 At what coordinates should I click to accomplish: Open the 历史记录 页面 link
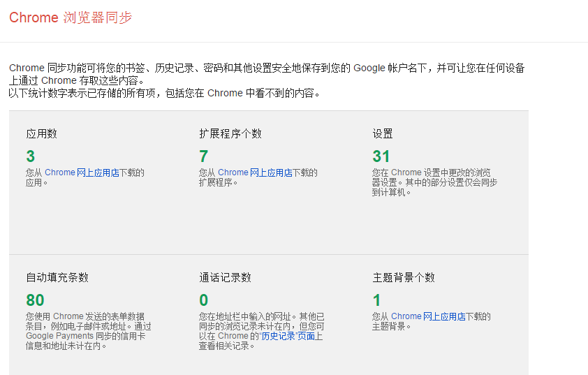[288, 336]
